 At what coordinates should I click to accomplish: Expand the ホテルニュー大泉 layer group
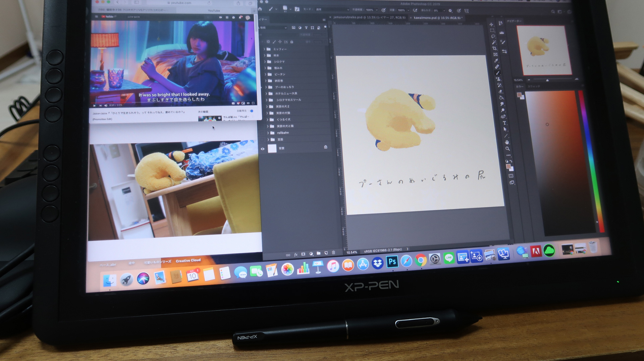(266, 93)
